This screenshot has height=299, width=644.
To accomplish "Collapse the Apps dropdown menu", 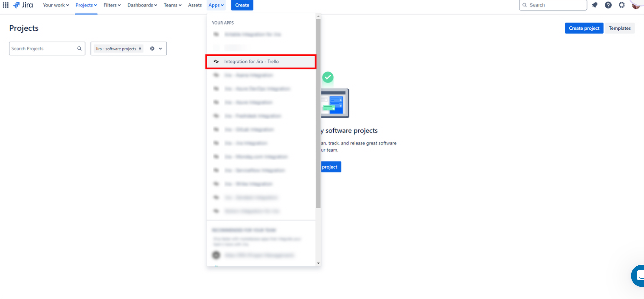I will point(216,5).
